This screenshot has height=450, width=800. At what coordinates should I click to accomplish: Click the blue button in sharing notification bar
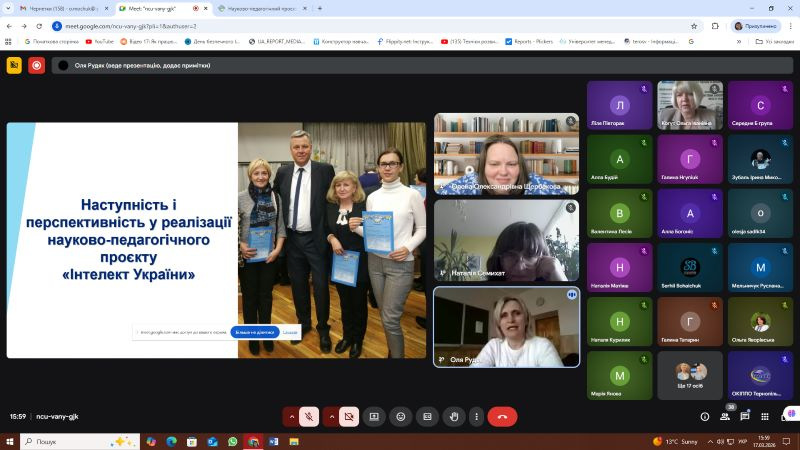coord(254,332)
